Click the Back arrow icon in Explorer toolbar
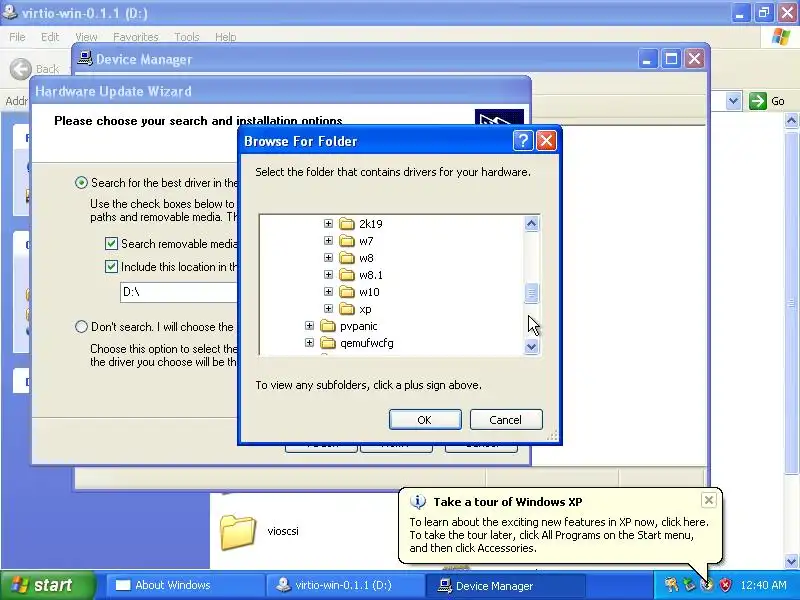 (x=21, y=69)
